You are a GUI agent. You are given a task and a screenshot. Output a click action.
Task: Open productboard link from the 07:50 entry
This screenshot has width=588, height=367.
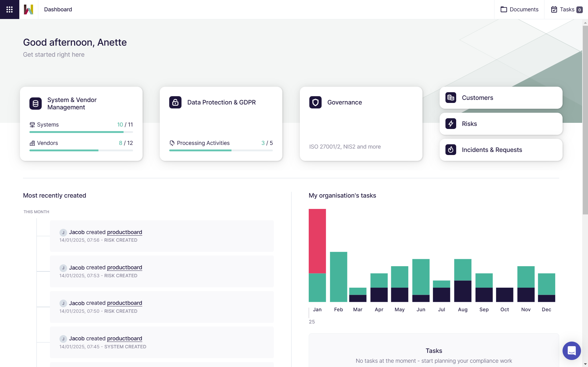coord(124,303)
